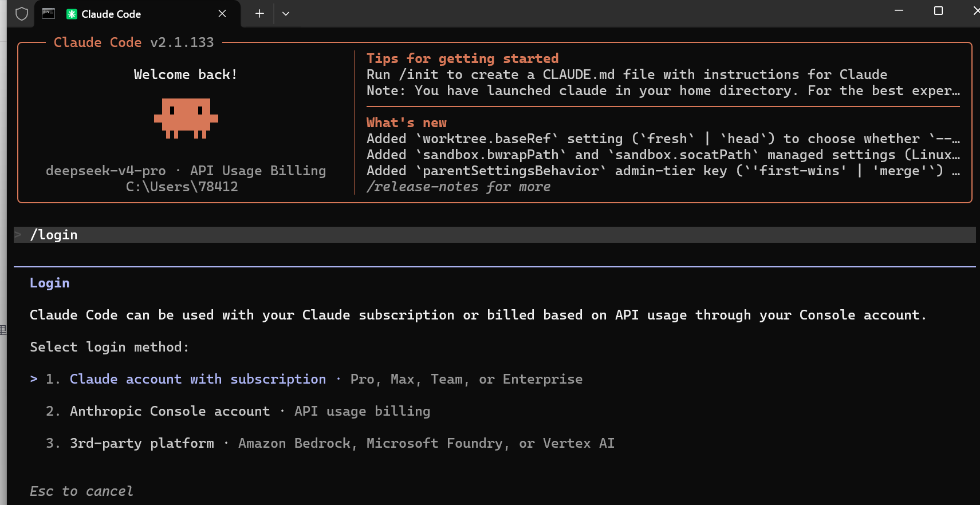The width and height of the screenshot is (980, 505).
Task: Open a new terminal tab with plus
Action: (x=259, y=14)
